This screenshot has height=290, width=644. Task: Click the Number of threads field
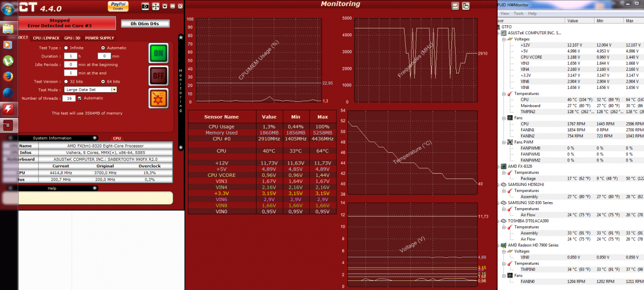(70, 98)
